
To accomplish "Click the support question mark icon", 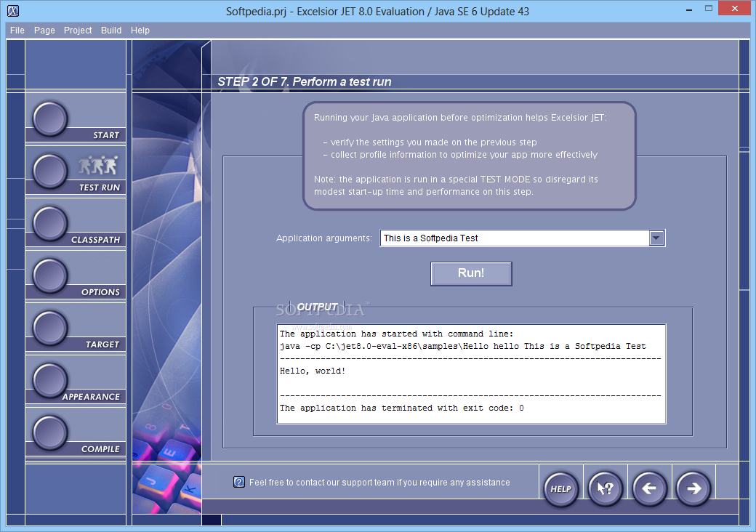I will [x=239, y=482].
